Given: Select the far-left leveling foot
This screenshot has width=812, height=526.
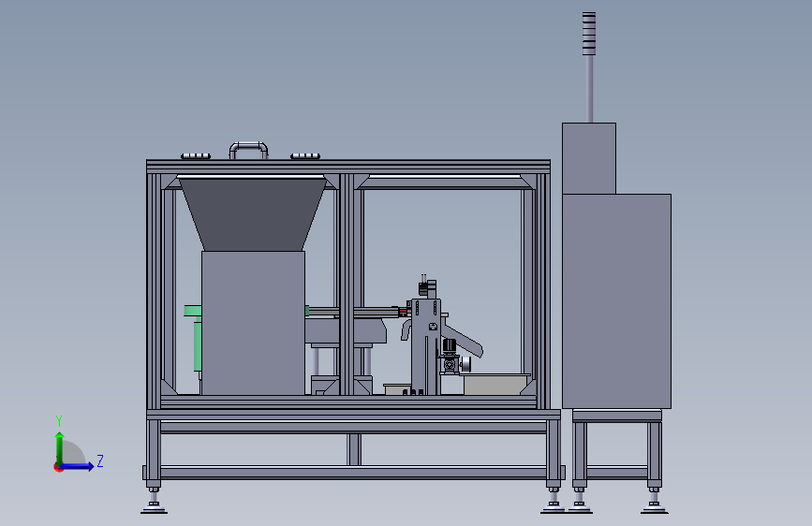Looking at the screenshot, I should tap(154, 501).
